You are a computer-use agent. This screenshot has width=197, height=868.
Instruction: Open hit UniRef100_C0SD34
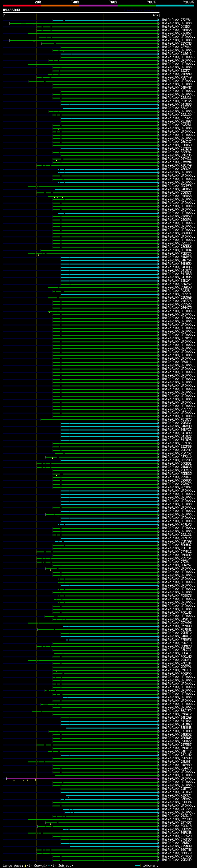(176, 26)
